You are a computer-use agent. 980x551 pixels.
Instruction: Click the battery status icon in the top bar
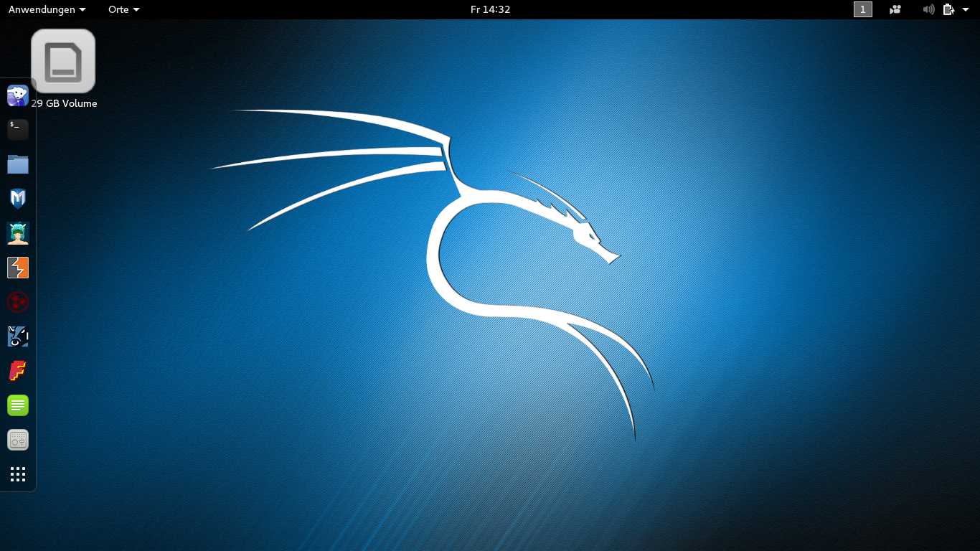[x=948, y=9]
